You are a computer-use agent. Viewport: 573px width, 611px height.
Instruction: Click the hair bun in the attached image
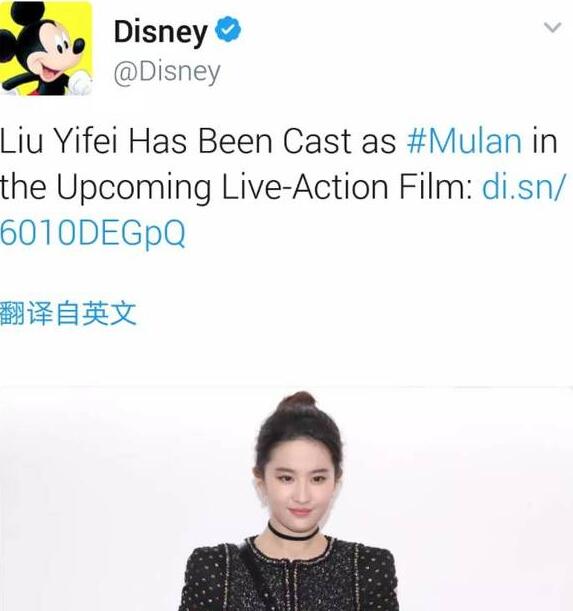coord(299,401)
